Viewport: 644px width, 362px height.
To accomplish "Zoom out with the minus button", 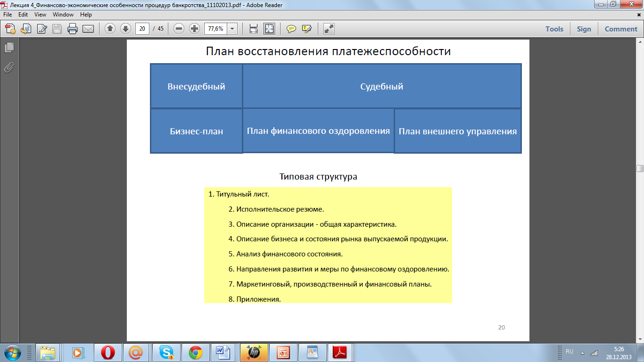I will click(x=179, y=29).
